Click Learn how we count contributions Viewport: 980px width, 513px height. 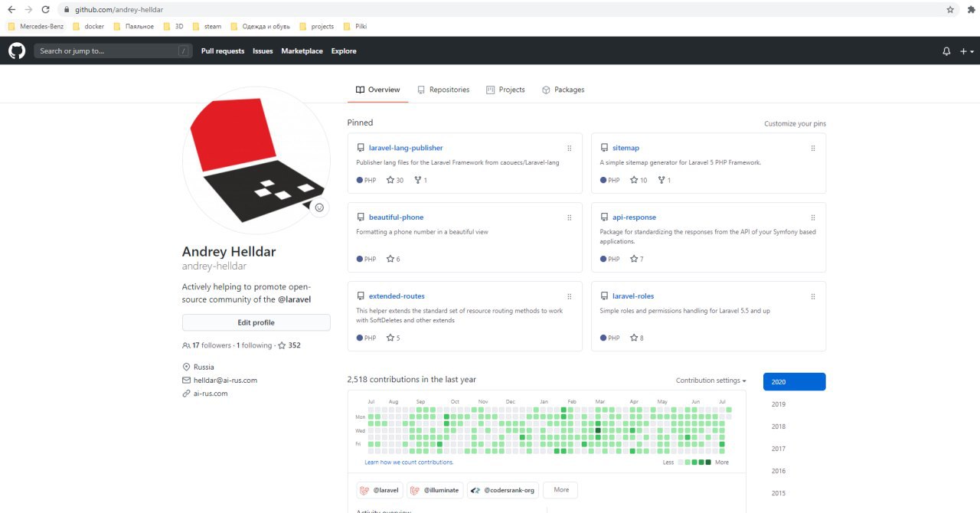(x=409, y=462)
